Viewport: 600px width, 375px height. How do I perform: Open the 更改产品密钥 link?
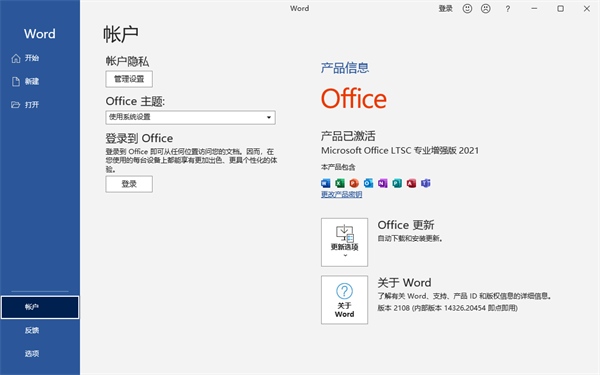click(341, 195)
